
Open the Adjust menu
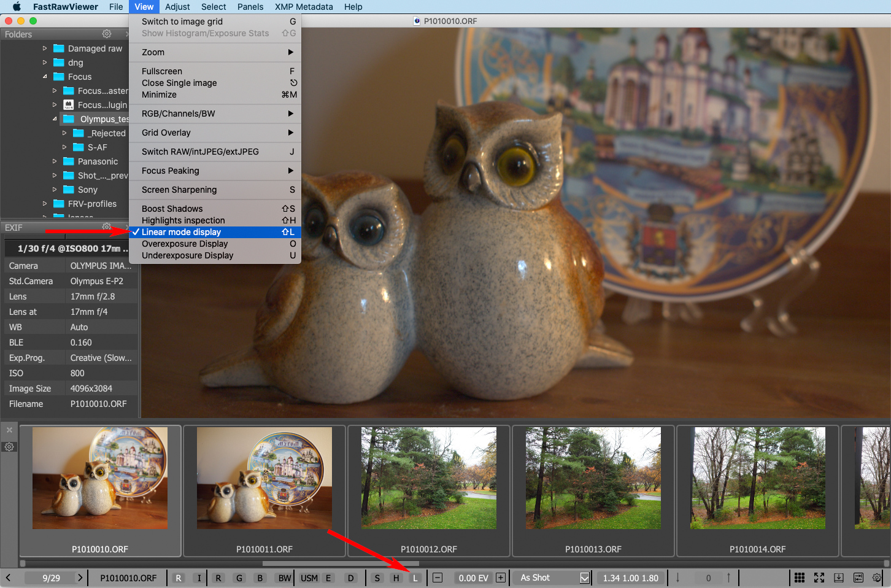click(x=177, y=7)
